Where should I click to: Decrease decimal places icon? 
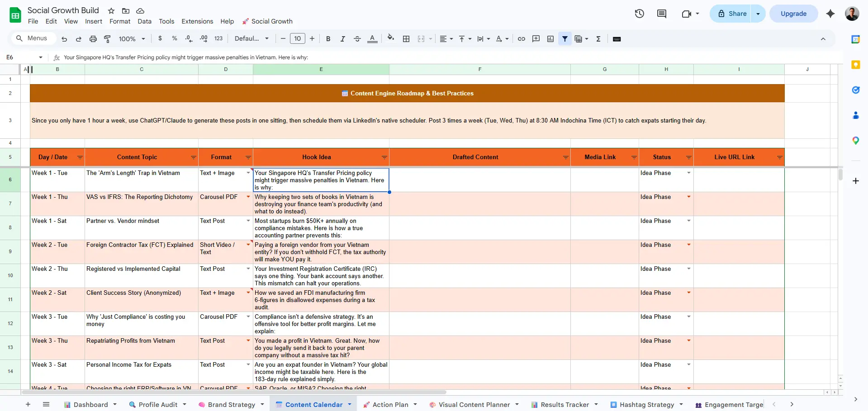(x=189, y=39)
